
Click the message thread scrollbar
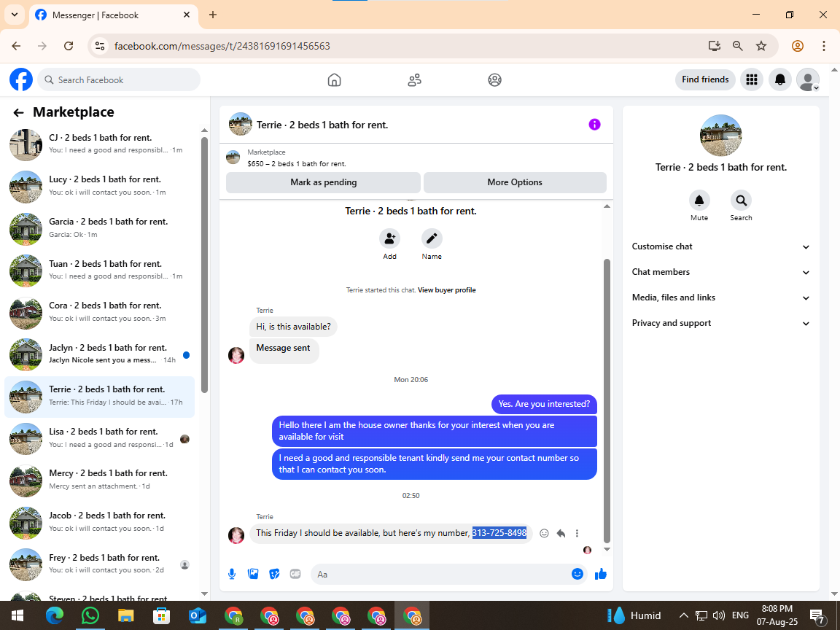[607, 401]
